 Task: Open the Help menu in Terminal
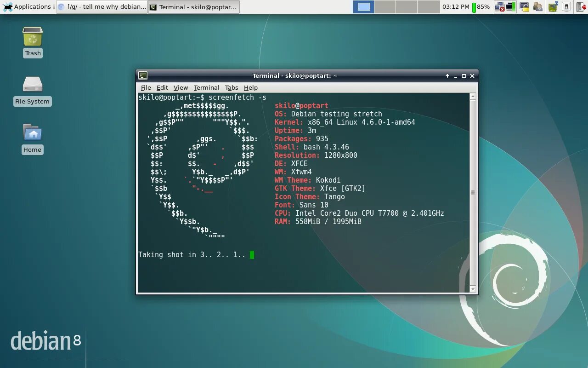[250, 87]
